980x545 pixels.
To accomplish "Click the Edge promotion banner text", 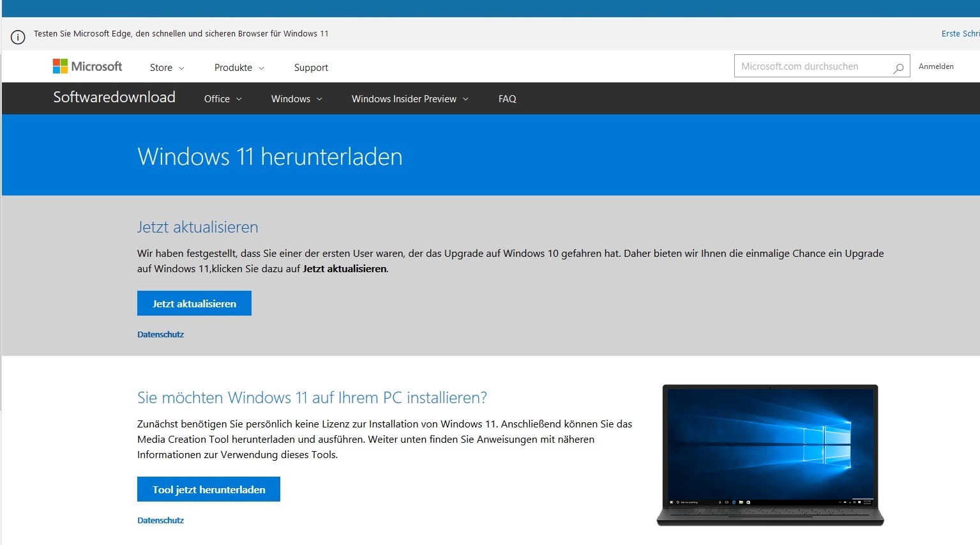I will coord(181,34).
